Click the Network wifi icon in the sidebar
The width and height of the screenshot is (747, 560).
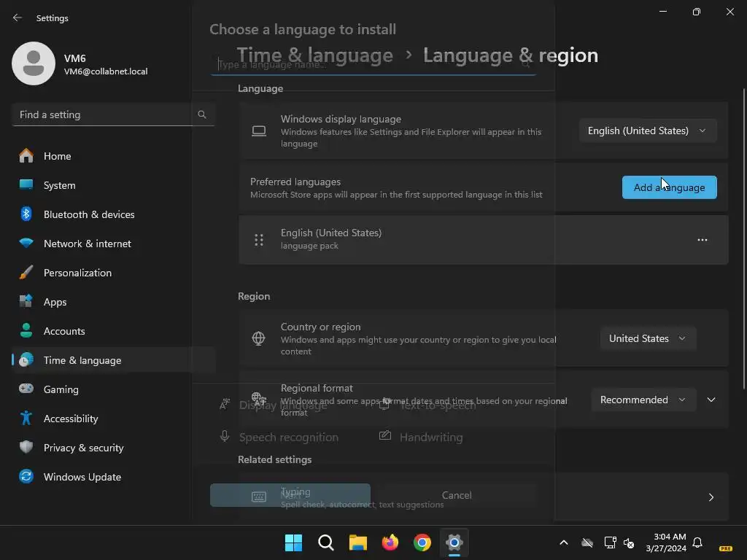[x=26, y=243]
